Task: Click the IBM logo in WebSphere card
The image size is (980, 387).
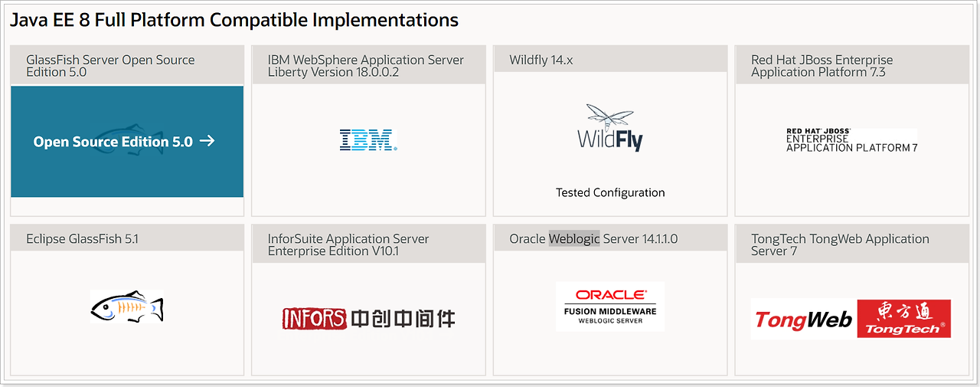Action: click(x=368, y=139)
